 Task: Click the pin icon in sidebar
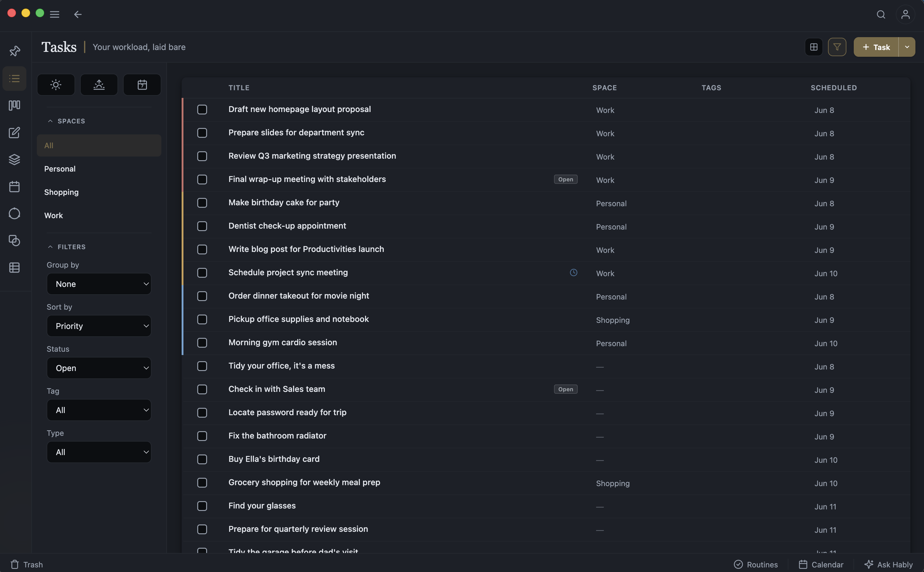(14, 51)
